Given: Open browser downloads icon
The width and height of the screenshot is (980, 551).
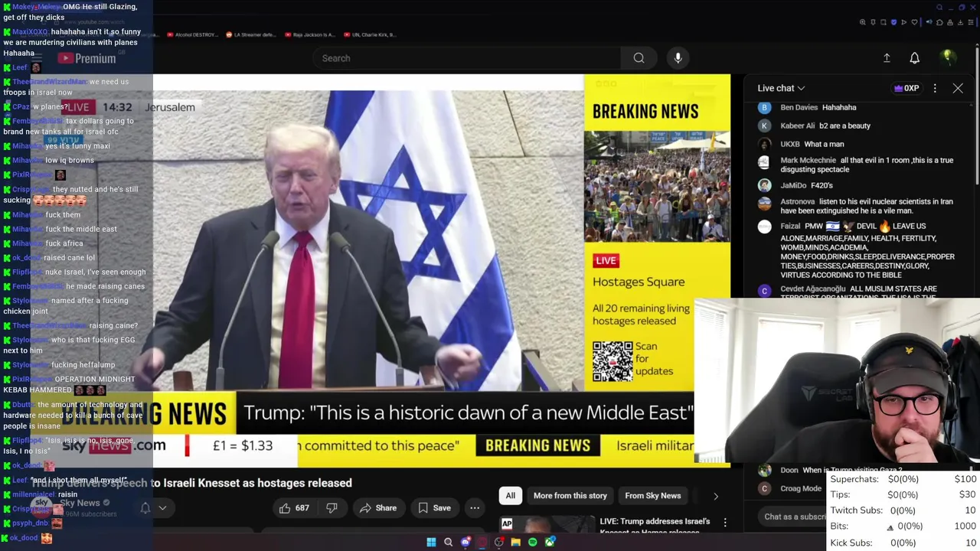Looking at the screenshot, I should coord(960,22).
